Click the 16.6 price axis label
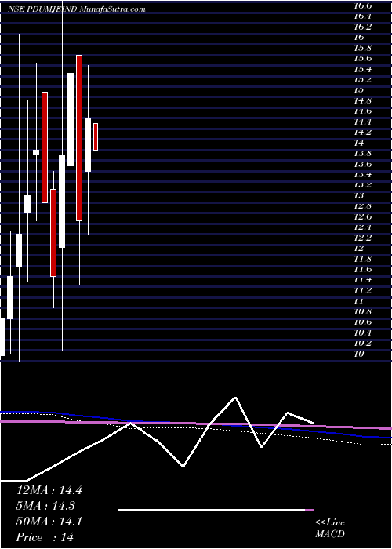This screenshot has height=549, width=392. pyautogui.click(x=362, y=5)
